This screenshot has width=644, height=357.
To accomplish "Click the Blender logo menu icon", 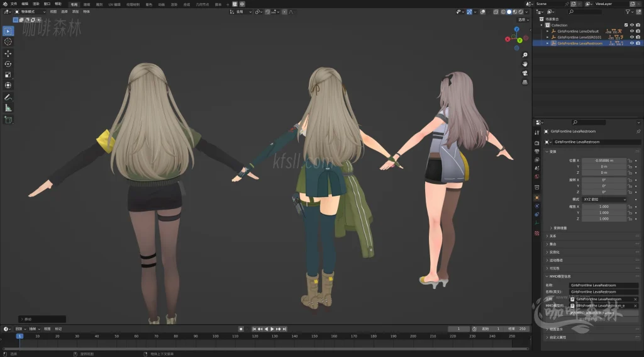I will point(5,4).
